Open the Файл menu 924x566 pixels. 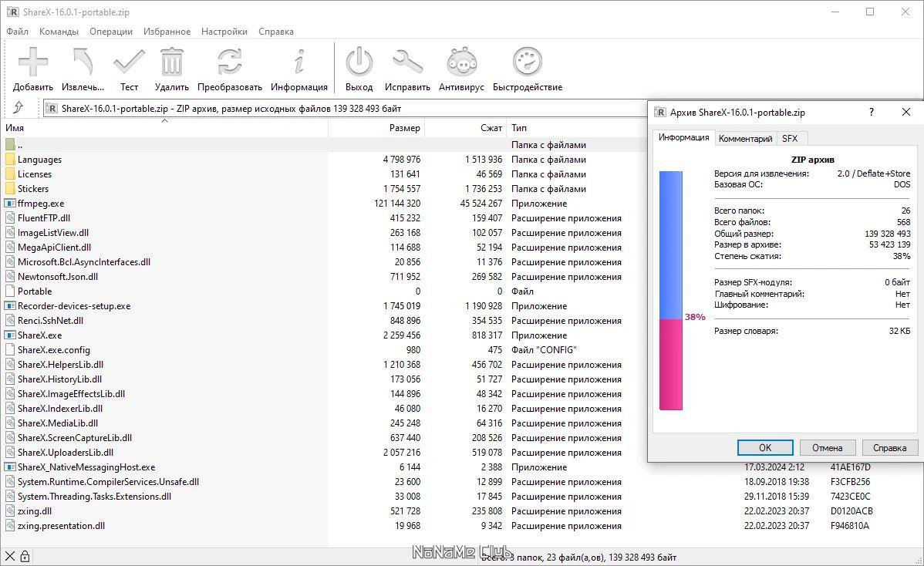pyautogui.click(x=17, y=32)
